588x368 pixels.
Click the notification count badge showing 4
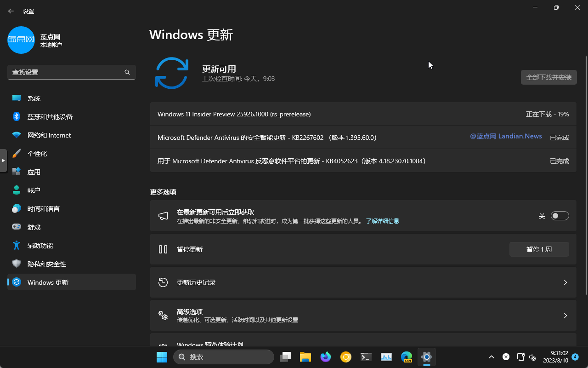[575, 357]
